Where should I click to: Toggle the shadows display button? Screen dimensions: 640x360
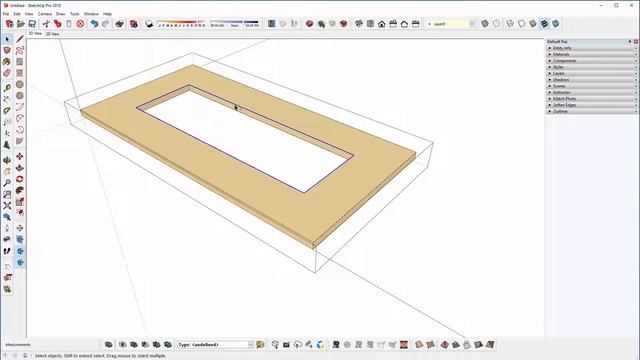[x=149, y=24]
